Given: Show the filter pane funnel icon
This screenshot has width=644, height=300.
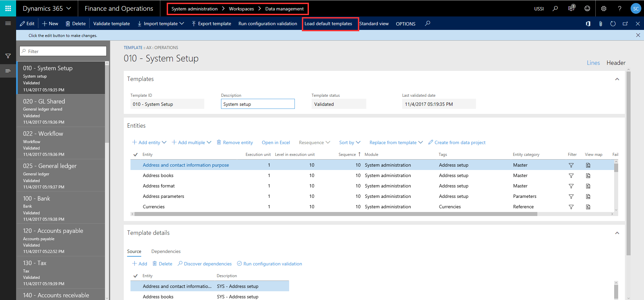Looking at the screenshot, I should tap(8, 56).
